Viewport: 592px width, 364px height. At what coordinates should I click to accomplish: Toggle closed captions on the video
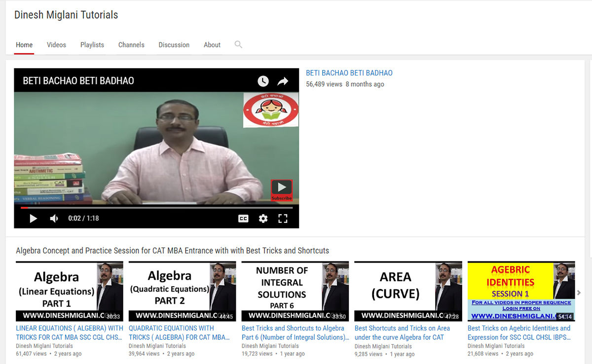point(243,218)
